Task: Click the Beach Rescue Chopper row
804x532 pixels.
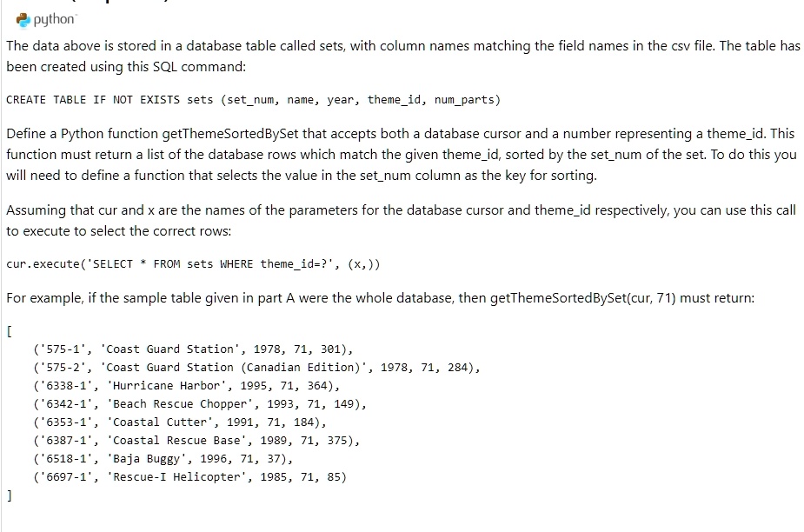Action: point(199,404)
